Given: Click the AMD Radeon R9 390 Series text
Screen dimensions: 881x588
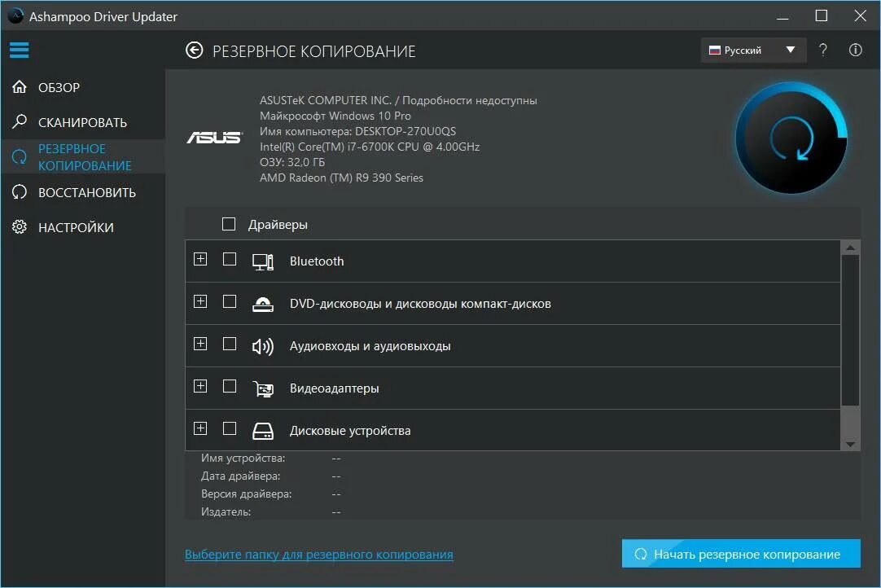Looking at the screenshot, I should [342, 178].
